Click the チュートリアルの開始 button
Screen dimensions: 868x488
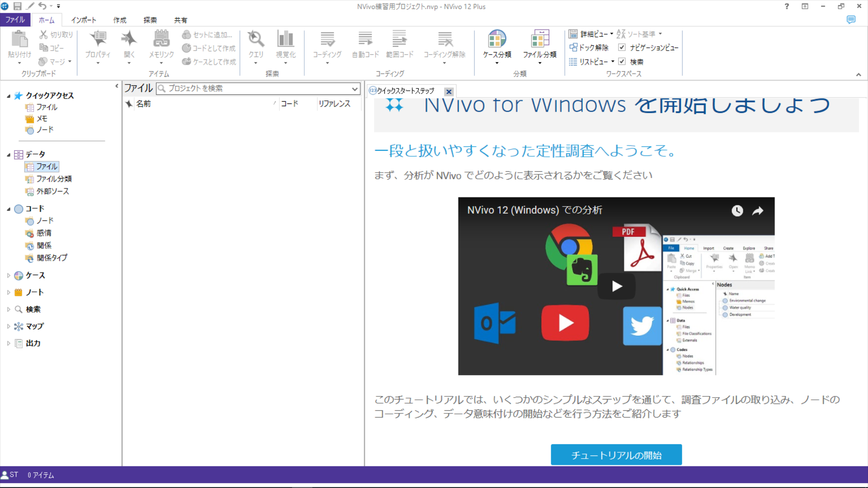point(616,455)
